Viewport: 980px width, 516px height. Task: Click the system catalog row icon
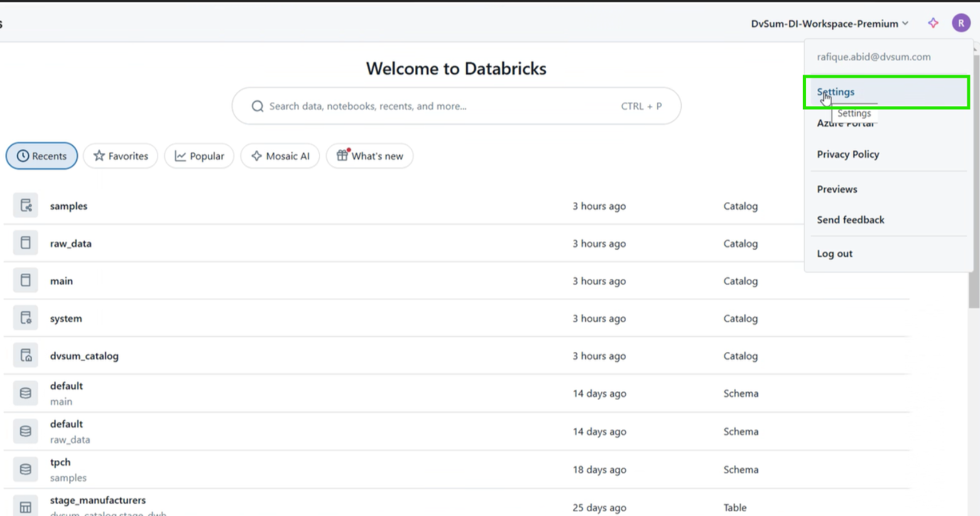pyautogui.click(x=26, y=318)
